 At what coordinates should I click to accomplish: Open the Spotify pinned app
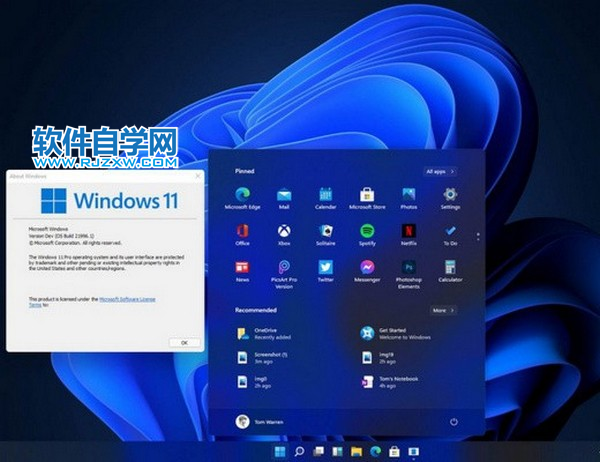pos(367,235)
